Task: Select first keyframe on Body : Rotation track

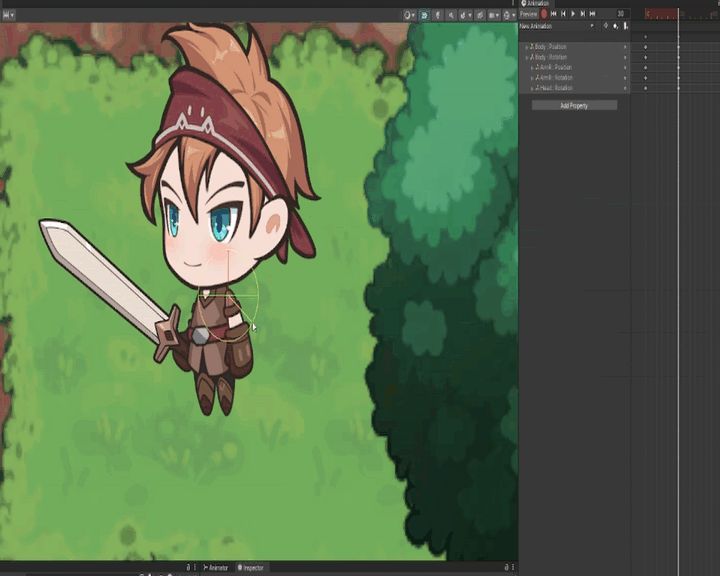Action: [x=646, y=57]
